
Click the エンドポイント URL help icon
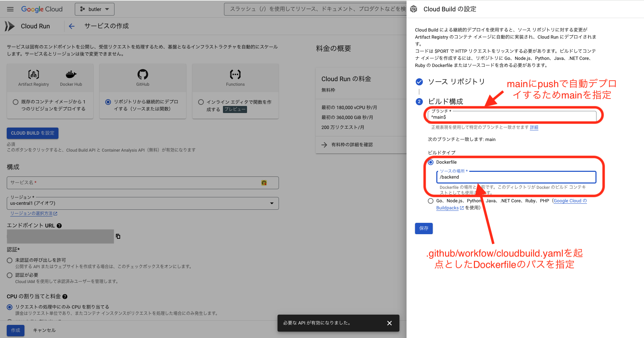coord(59,226)
